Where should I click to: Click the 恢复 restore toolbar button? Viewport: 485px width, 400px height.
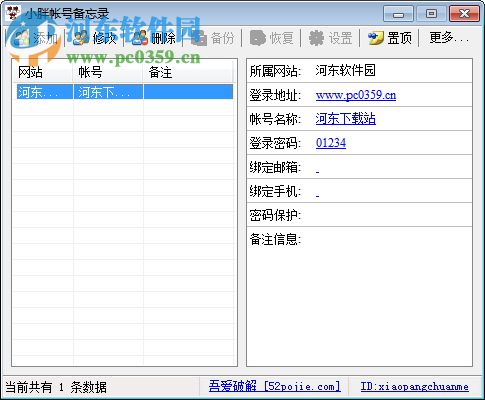pyautogui.click(x=271, y=38)
